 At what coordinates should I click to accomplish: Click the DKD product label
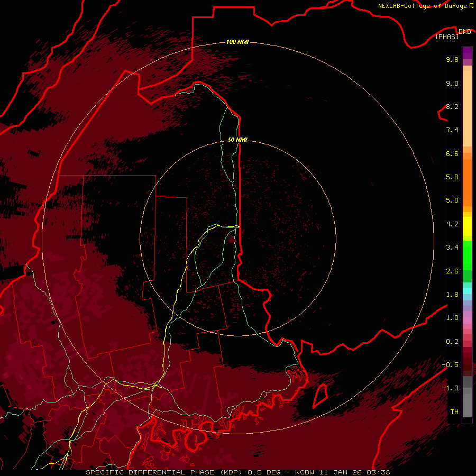464,32
